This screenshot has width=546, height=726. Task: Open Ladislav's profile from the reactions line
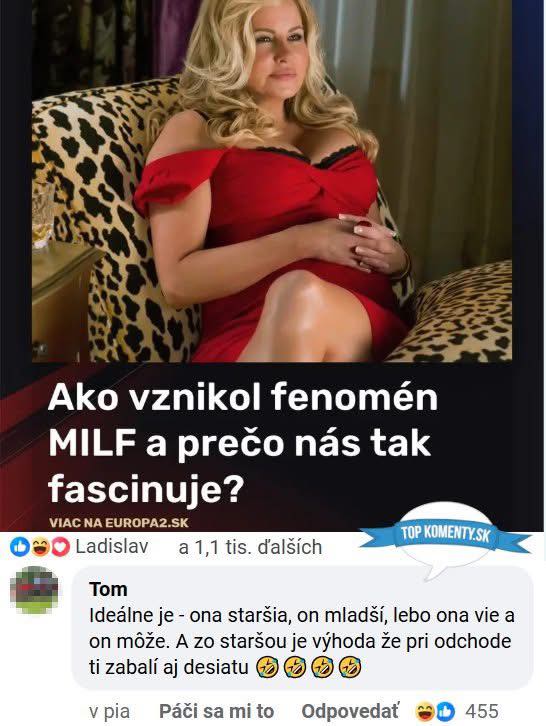[x=112, y=547]
